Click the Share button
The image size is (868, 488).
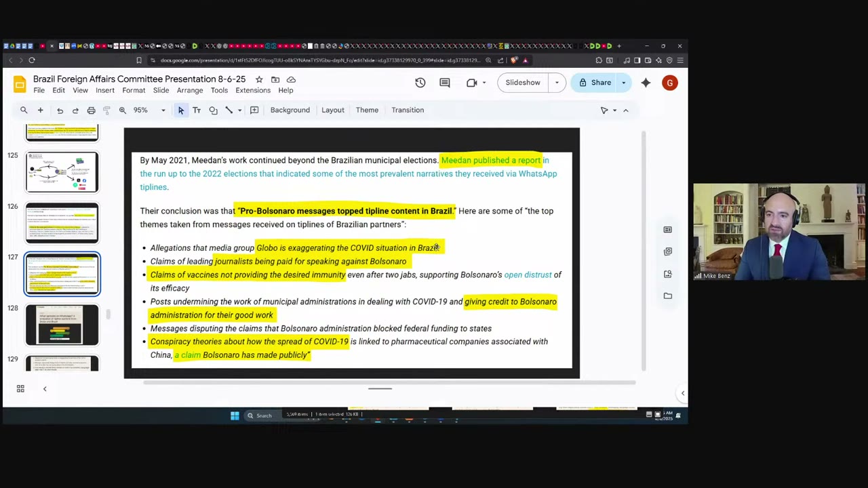pyautogui.click(x=594, y=83)
